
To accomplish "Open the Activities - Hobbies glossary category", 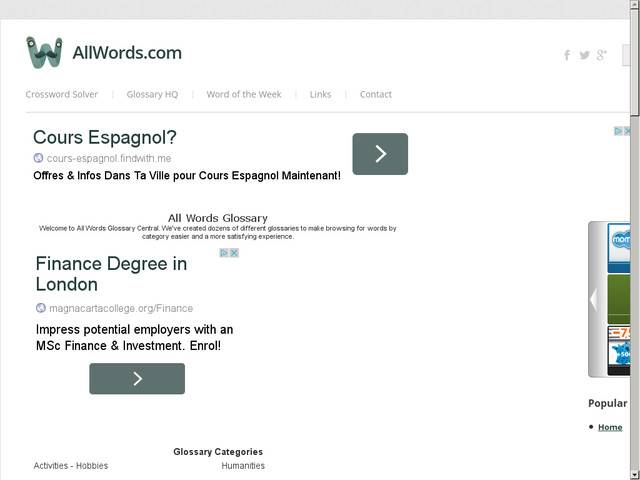I will [x=71, y=466].
